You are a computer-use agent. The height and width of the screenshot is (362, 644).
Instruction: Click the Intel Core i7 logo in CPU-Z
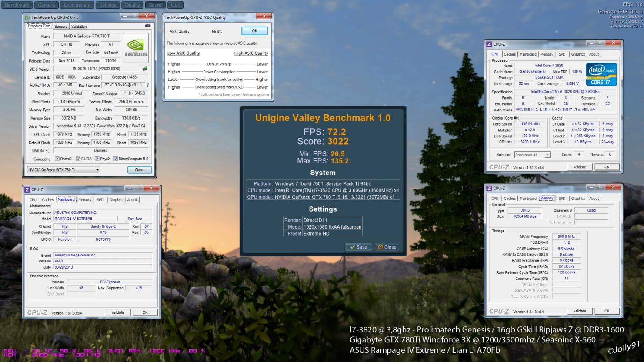602,74
